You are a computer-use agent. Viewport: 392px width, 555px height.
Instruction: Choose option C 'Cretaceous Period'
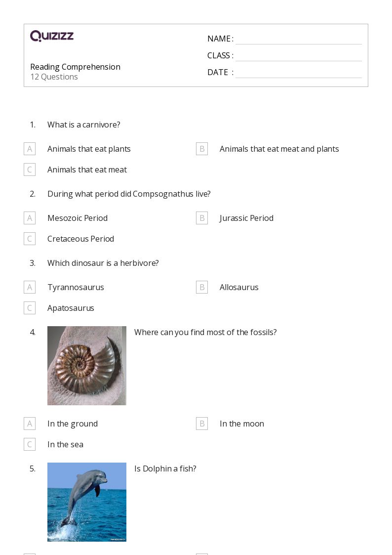tap(30, 239)
